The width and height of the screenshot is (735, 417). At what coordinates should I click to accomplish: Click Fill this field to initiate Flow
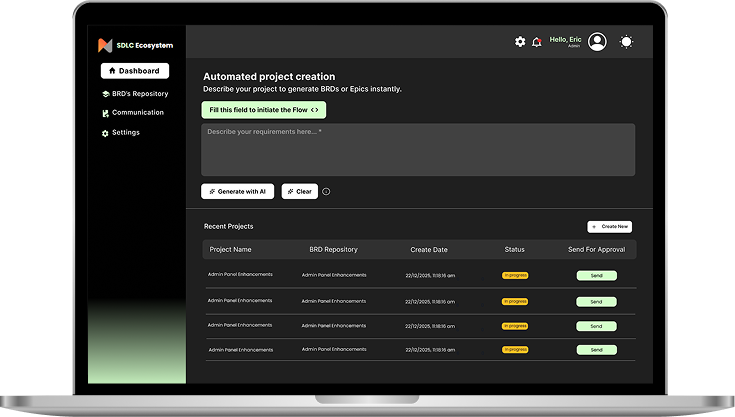click(x=263, y=110)
